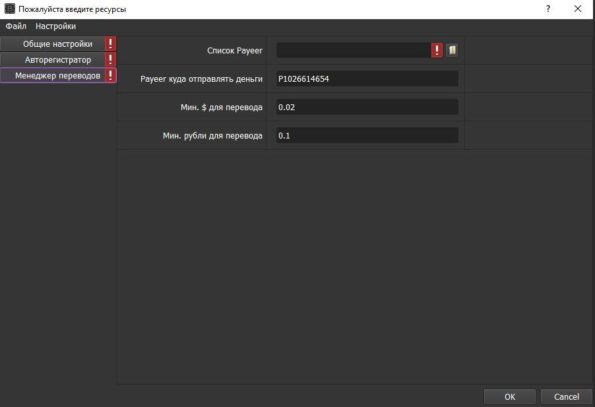
Task: Select the Менеджер переводов tab
Action: pyautogui.click(x=53, y=75)
